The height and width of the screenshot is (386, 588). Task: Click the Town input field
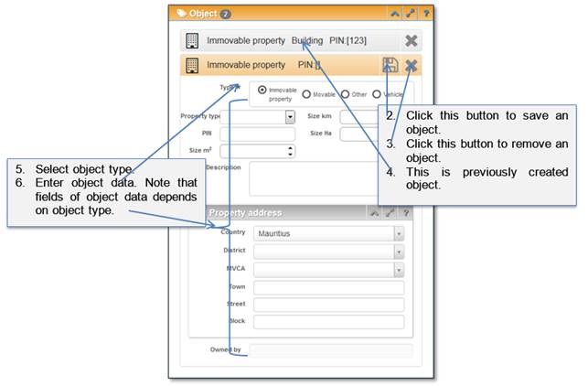coord(327,287)
